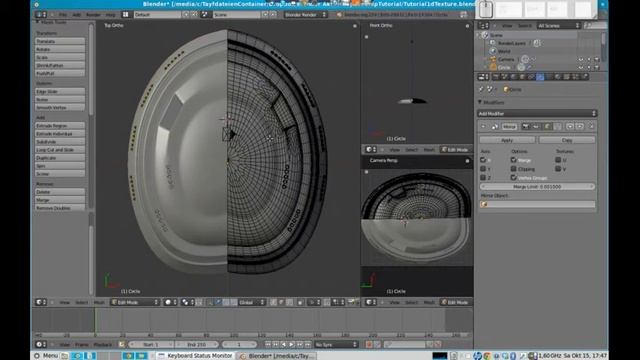Screen dimensions: 640x360
Task: Toggle Mirror X axis checkbox
Action: [x=483, y=160]
